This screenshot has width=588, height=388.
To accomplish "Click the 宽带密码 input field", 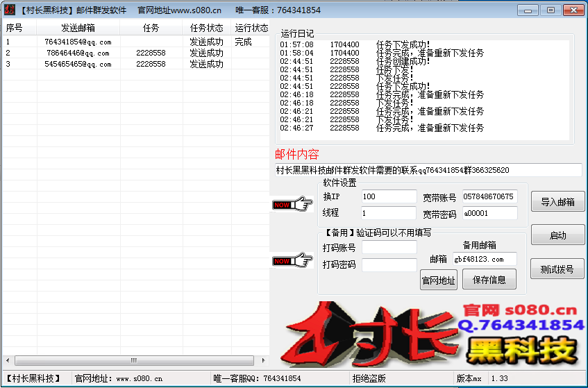I will point(489,213).
